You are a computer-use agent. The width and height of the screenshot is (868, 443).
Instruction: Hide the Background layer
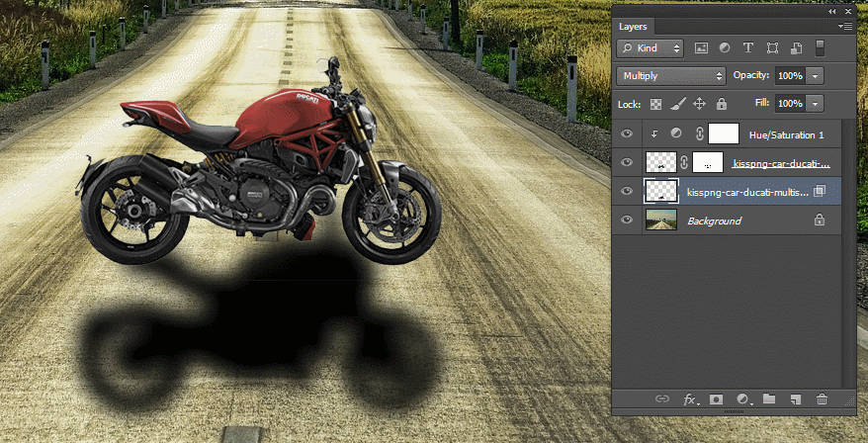coord(627,220)
